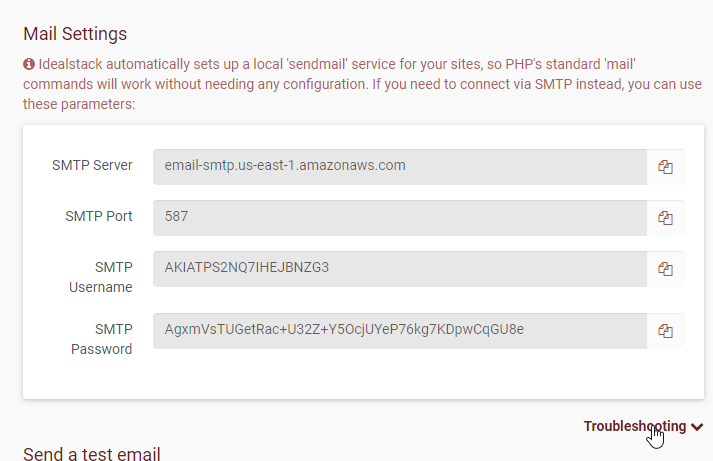The height and width of the screenshot is (461, 713).
Task: Copy the SMTP Username to clipboard
Action: [665, 268]
